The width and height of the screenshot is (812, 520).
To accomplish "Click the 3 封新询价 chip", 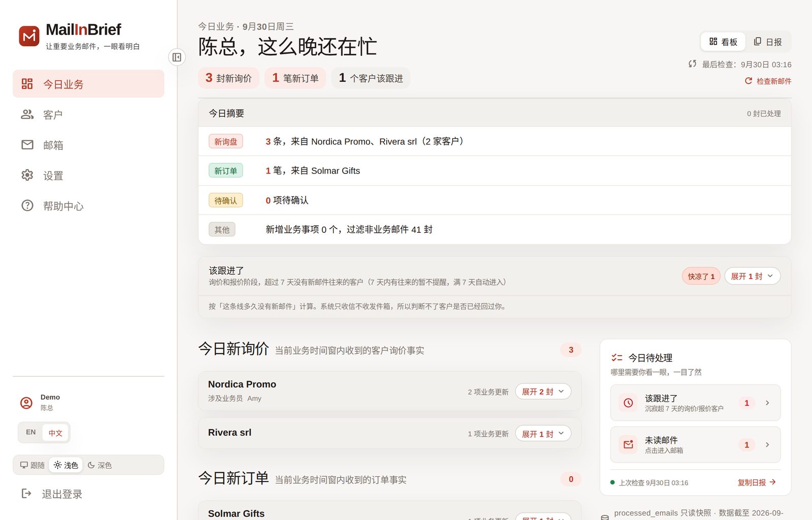I will [x=228, y=78].
